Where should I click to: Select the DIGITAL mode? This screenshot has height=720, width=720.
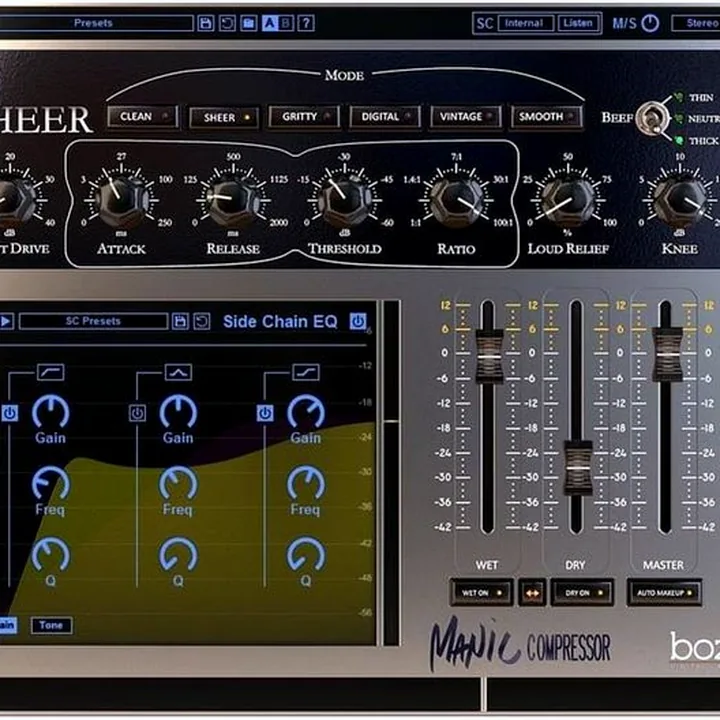click(385, 117)
